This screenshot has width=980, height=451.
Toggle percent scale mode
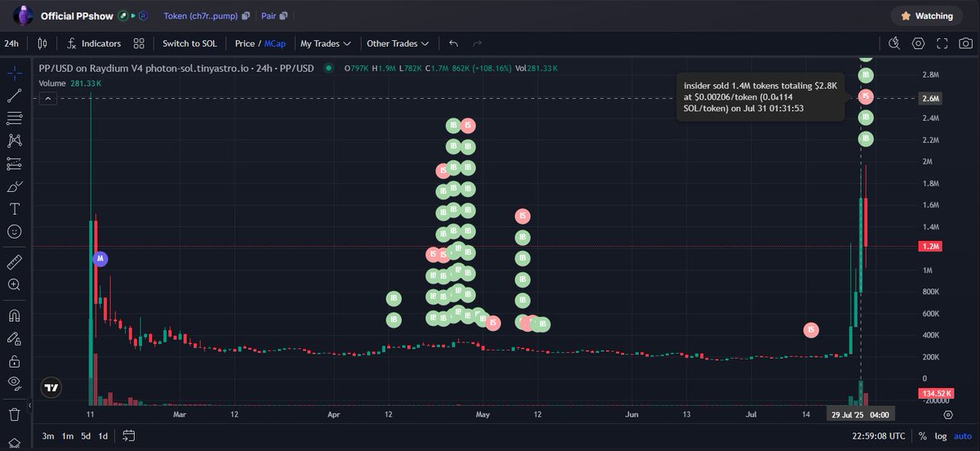click(922, 436)
